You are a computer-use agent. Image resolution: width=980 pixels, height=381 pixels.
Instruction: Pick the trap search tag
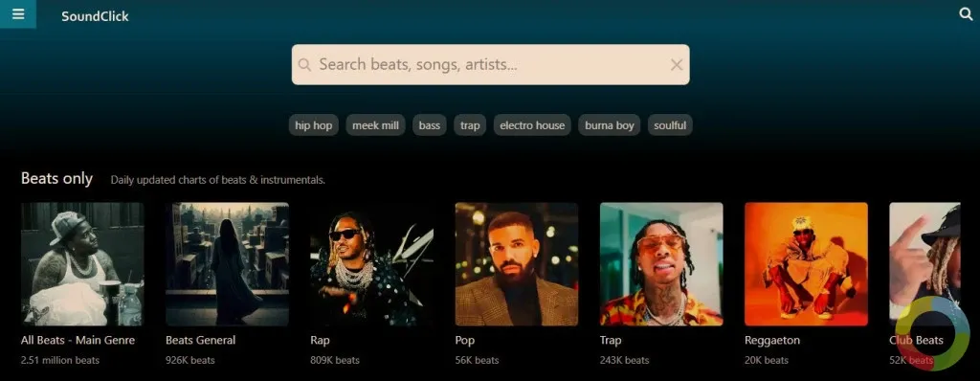tap(470, 125)
